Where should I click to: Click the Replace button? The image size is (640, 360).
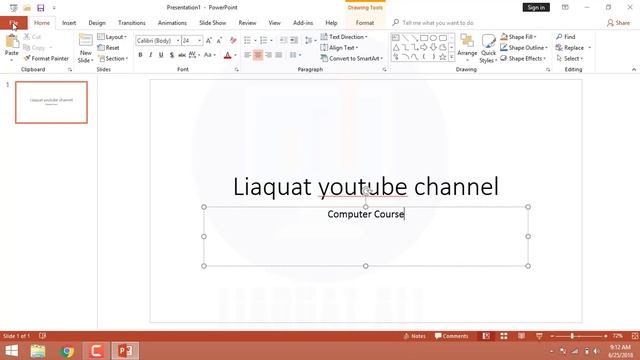pyautogui.click(x=570, y=48)
